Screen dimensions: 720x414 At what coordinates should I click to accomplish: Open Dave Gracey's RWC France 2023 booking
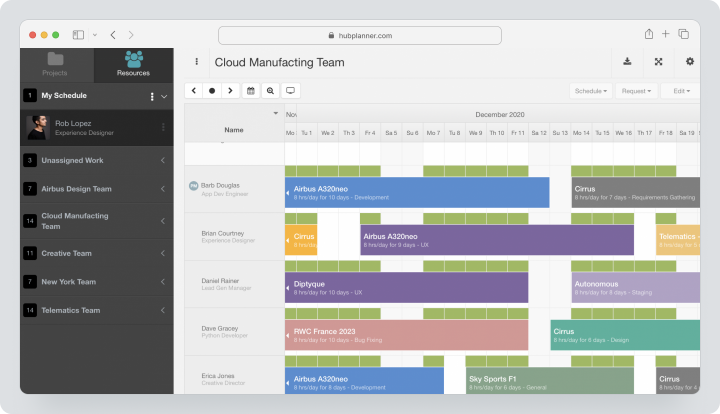click(x=406, y=335)
